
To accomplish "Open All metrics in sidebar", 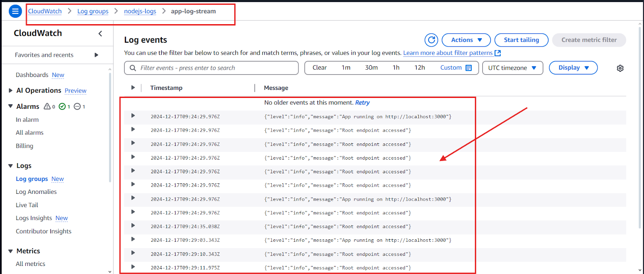I will coord(31,264).
